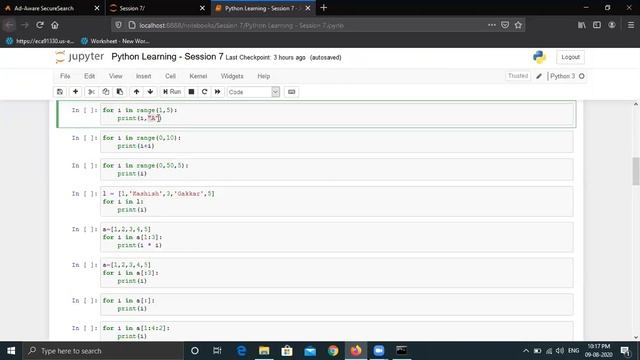Rename notebook title Python Learning - Session 7
The width and height of the screenshot is (640, 360).
167,57
